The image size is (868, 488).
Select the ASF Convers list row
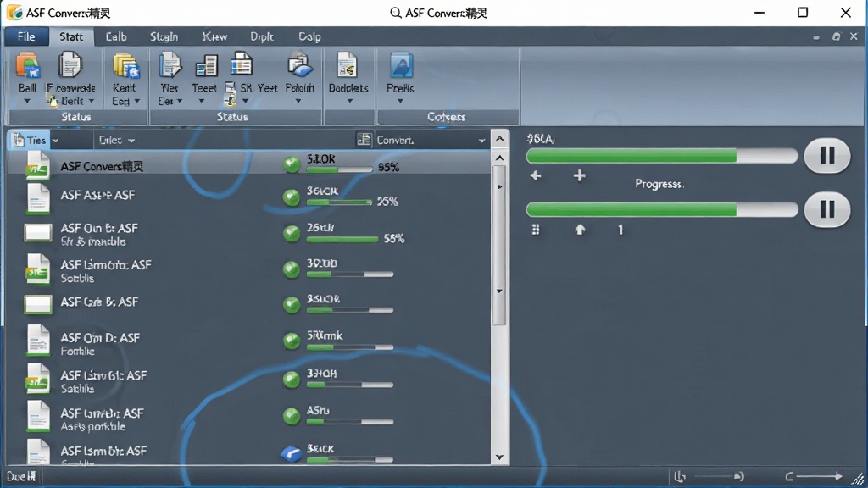(248, 165)
